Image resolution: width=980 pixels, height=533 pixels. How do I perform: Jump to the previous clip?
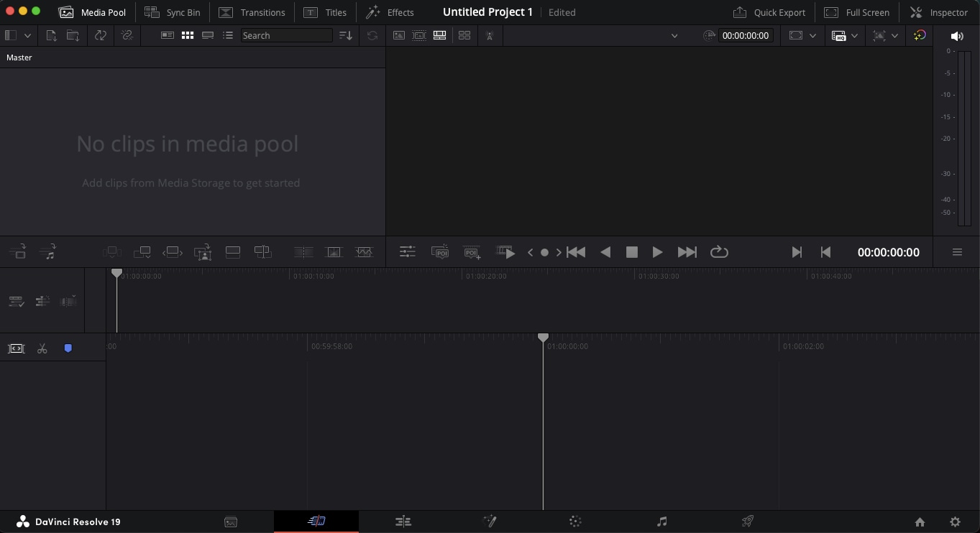click(x=576, y=252)
